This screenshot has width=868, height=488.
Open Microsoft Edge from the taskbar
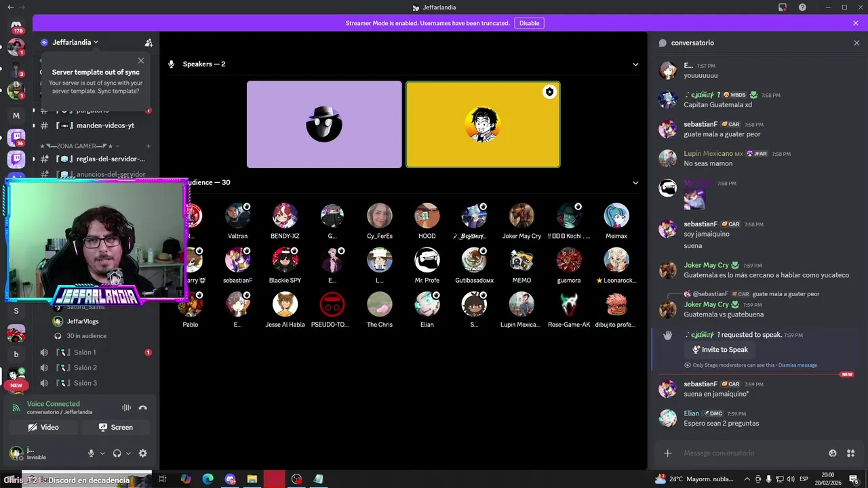pos(208,479)
